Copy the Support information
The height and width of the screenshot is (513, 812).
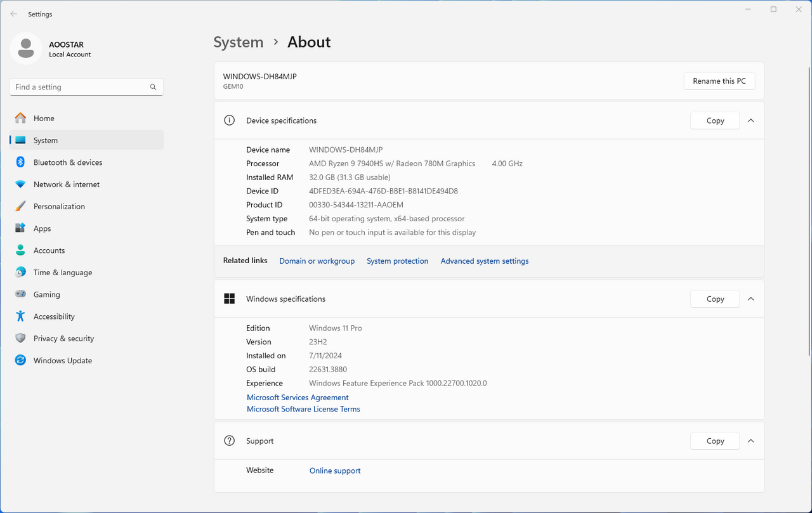[x=715, y=441]
